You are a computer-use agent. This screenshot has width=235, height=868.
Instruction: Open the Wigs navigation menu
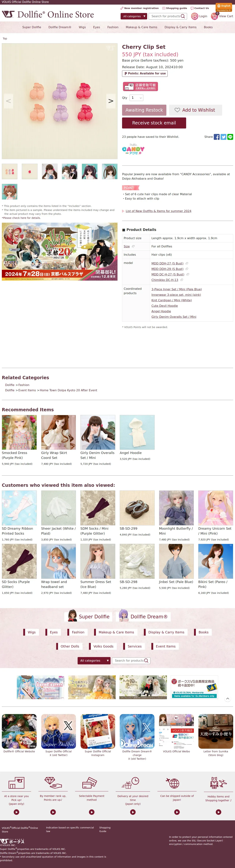click(x=82, y=27)
